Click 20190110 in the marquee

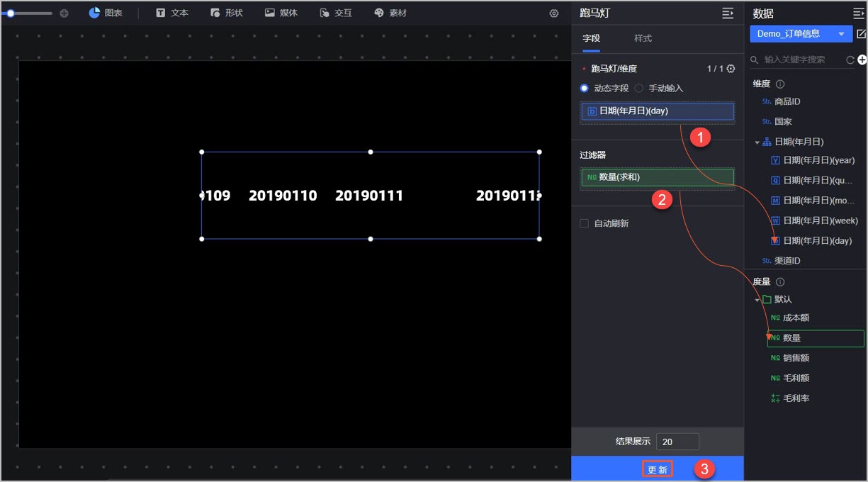pyautogui.click(x=283, y=196)
